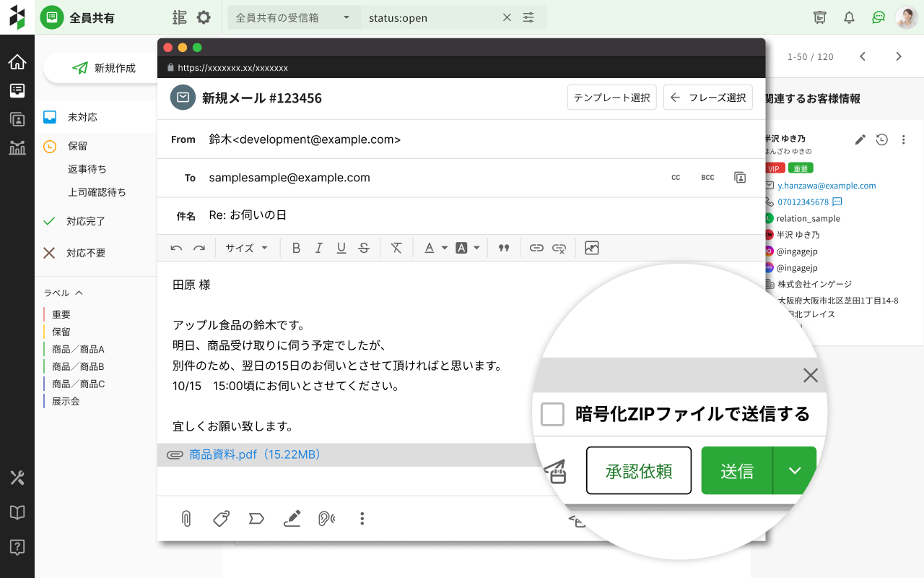The height and width of the screenshot is (578, 924).
Task: Edit customer info pencil icon
Action: 860,139
